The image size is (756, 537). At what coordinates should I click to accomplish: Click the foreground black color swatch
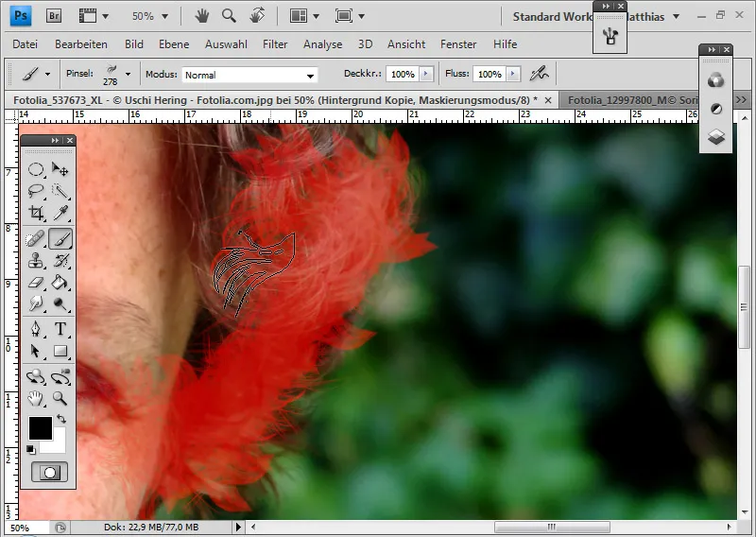pos(41,428)
